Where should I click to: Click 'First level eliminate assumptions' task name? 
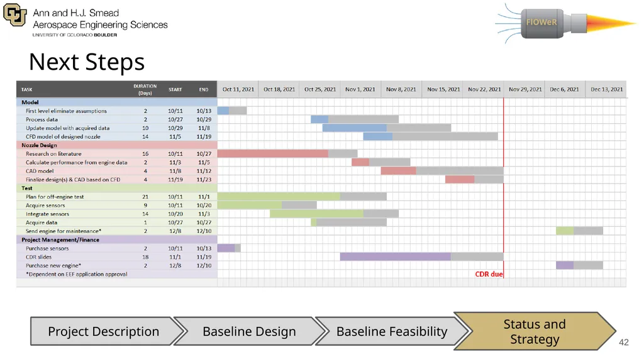[66, 111]
